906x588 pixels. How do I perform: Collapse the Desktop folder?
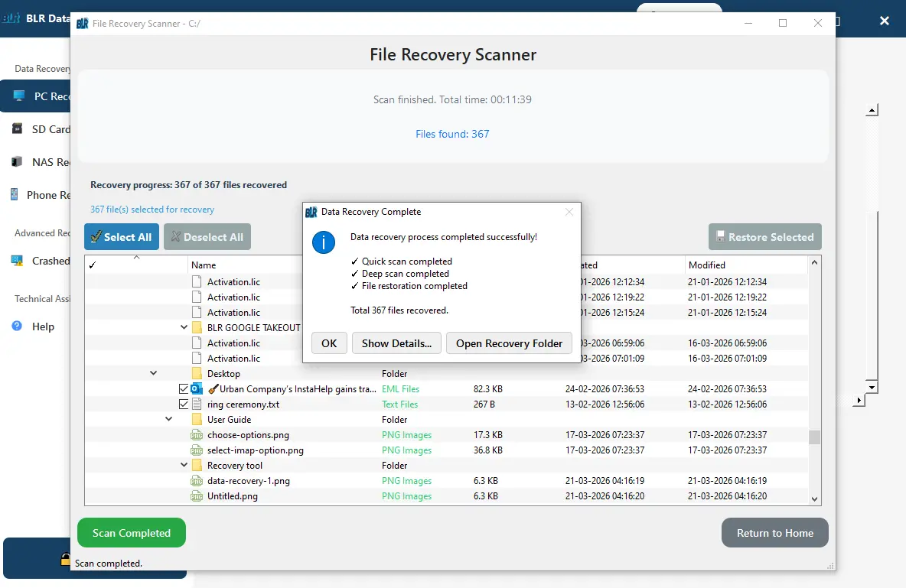(x=154, y=374)
